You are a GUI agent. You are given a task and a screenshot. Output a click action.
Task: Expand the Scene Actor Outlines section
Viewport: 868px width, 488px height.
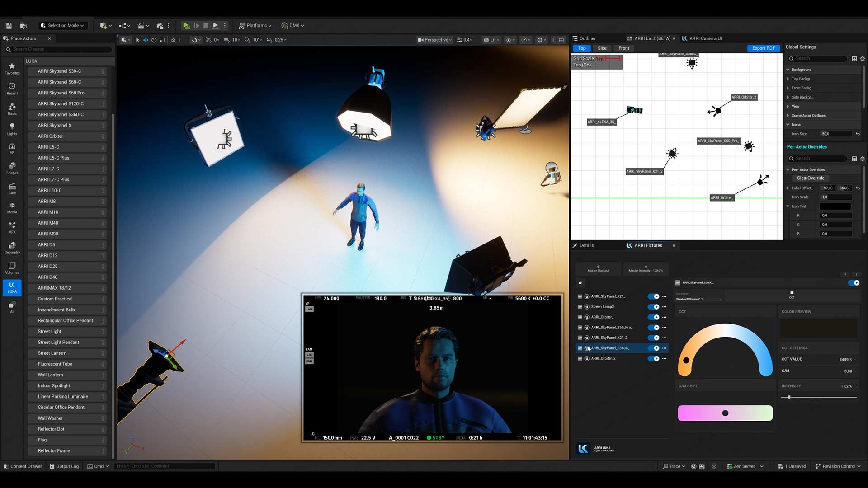788,116
